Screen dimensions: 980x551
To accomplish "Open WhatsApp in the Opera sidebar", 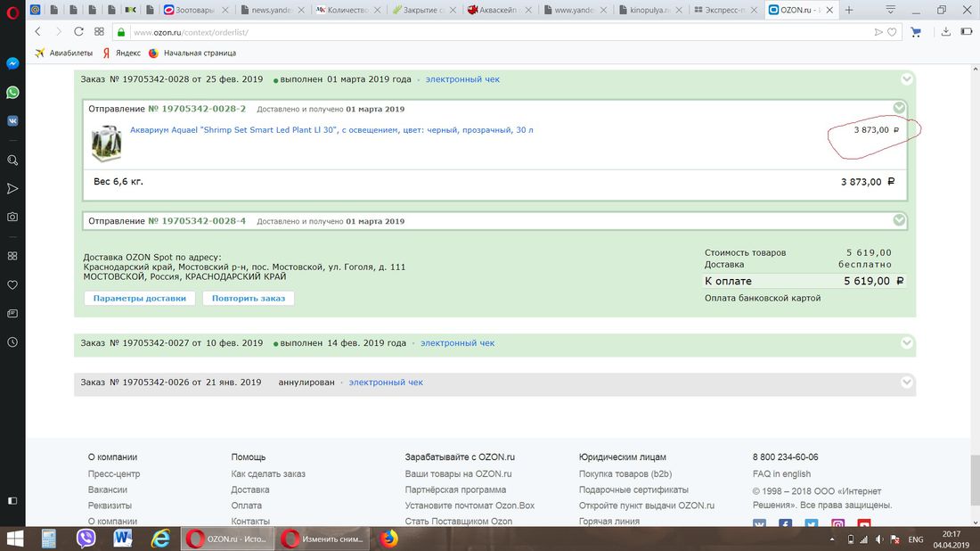I will 12,93.
